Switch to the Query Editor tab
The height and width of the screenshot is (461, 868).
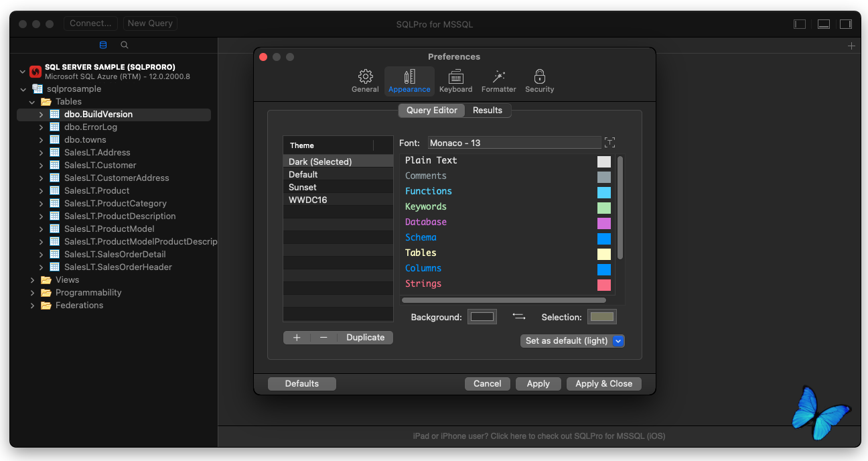pos(432,111)
